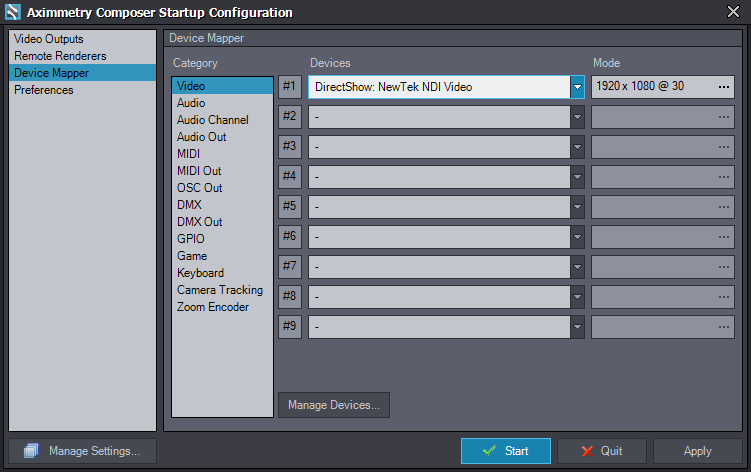Image resolution: width=751 pixels, height=472 pixels.
Task: Open Mode options ellipsis for device #1
Action: click(724, 87)
